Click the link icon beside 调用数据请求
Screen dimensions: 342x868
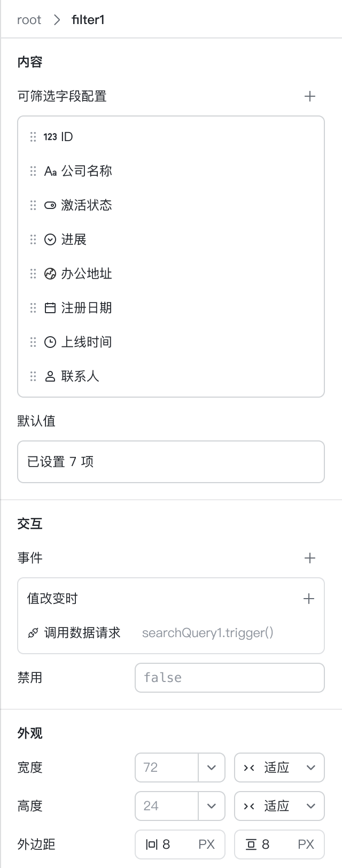coord(33,633)
